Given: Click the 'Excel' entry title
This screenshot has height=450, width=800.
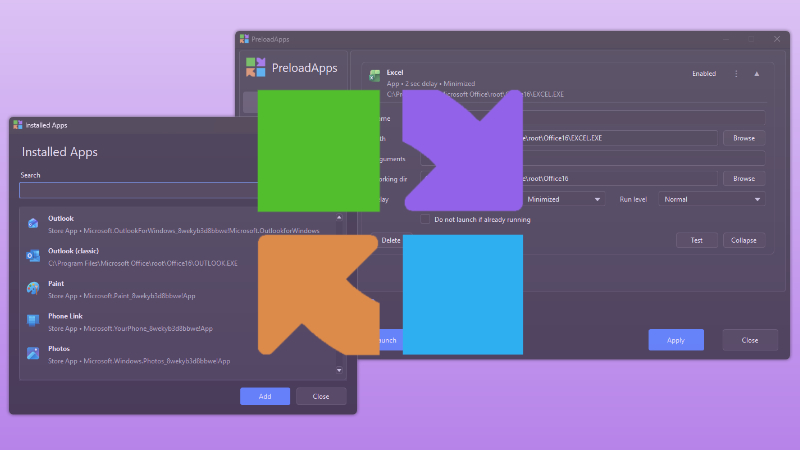Looking at the screenshot, I should click(x=395, y=72).
